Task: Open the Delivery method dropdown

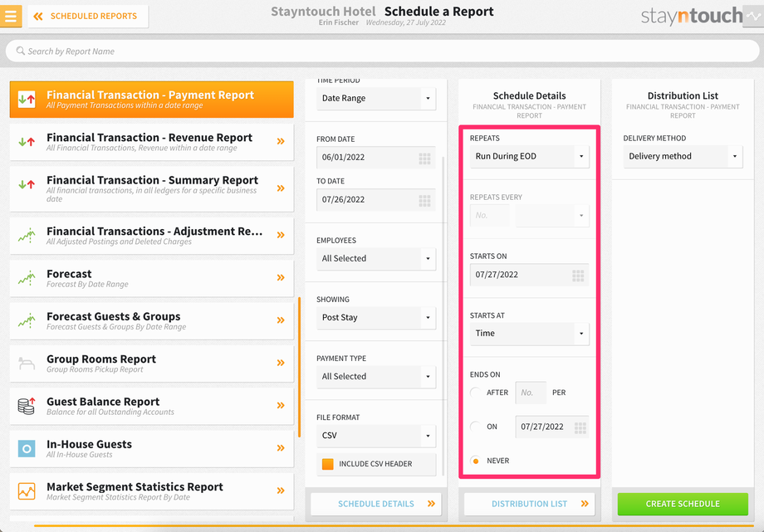Action: [x=683, y=157]
